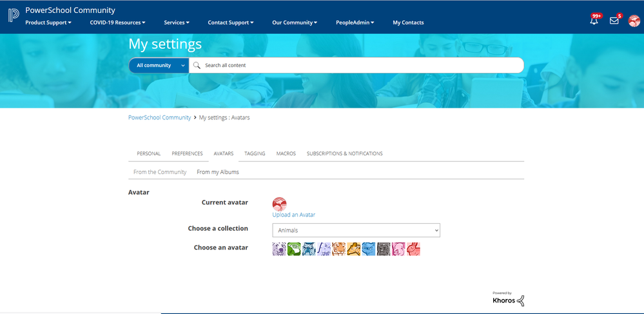
Task: Open the Subscriptions & Notifications tab
Action: point(344,153)
